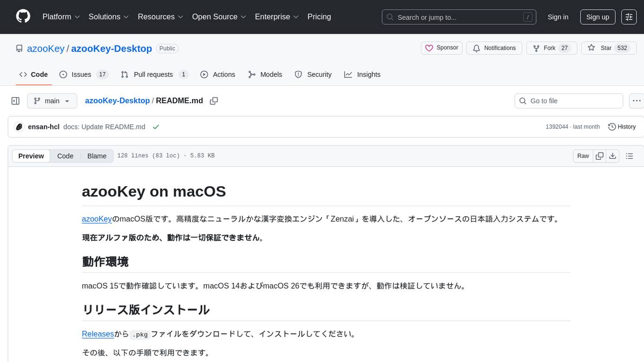
Task: Fork the azooKey-Desktop repository
Action: coord(552,48)
